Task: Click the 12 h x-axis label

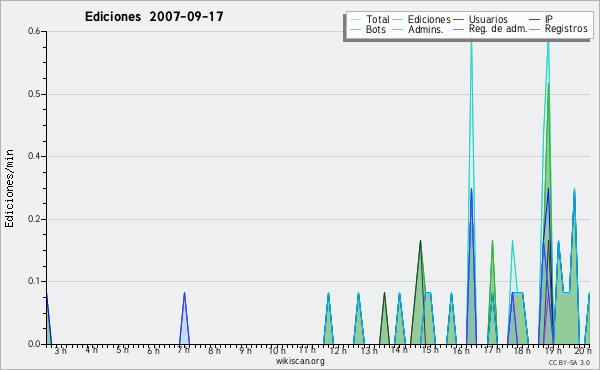Action: coord(338,350)
